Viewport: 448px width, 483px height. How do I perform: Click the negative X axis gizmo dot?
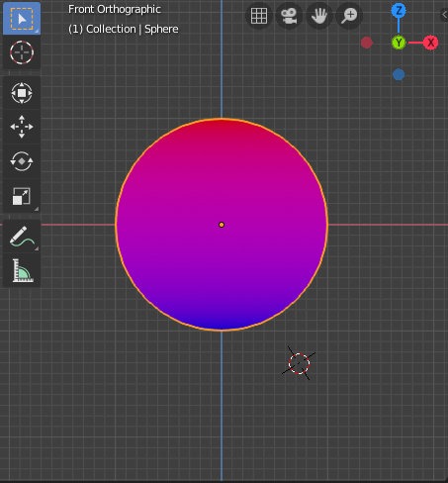tap(367, 43)
